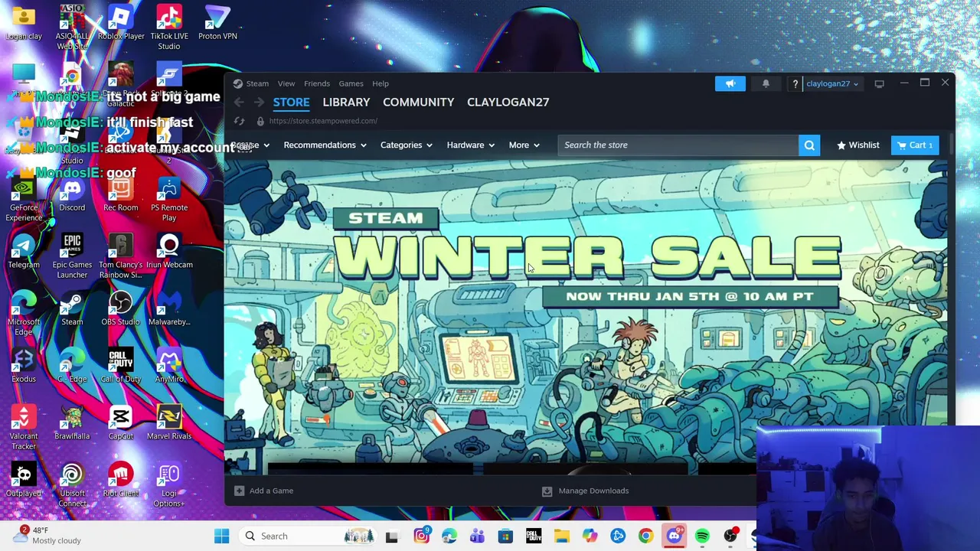Select the OBS Studio desktop icon
Screen dimensions: 980x551
(120, 308)
